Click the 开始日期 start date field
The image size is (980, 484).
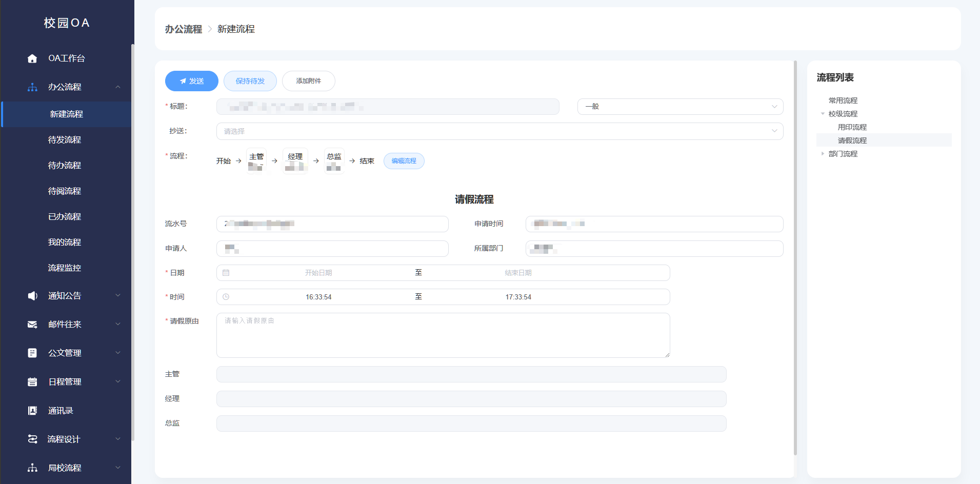[318, 273]
